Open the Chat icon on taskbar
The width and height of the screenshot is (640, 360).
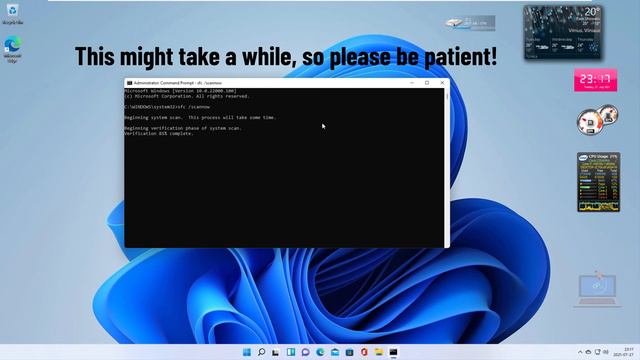coord(305,352)
